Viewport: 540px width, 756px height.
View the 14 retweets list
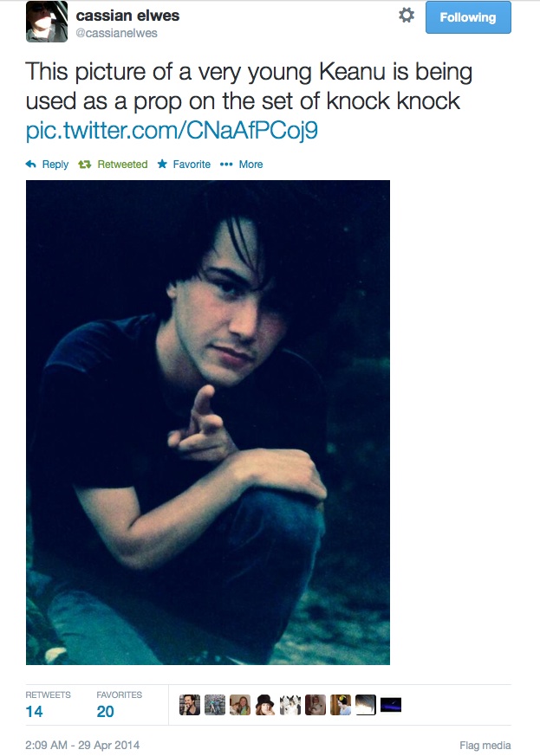(36, 711)
